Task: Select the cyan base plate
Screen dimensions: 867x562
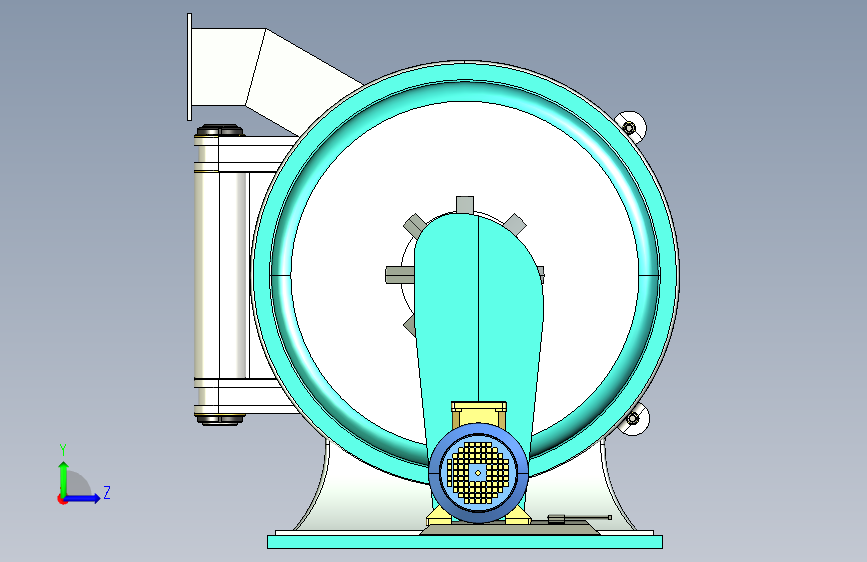Action: point(465,542)
